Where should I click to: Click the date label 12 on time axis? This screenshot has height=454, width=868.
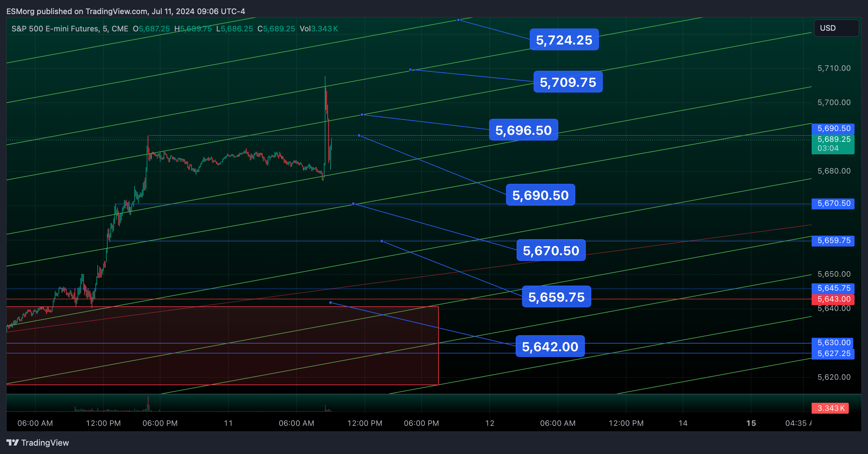(x=490, y=423)
